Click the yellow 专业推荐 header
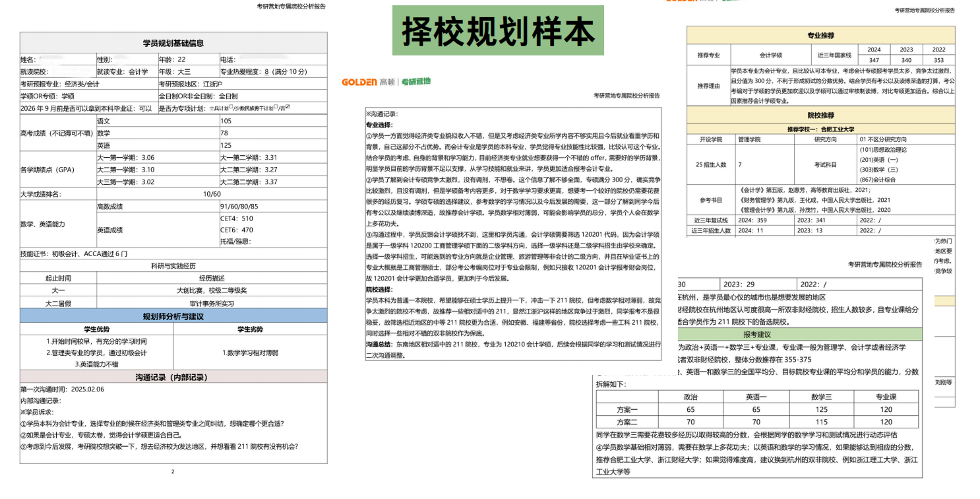The width and height of the screenshot is (980, 499). pos(820,36)
